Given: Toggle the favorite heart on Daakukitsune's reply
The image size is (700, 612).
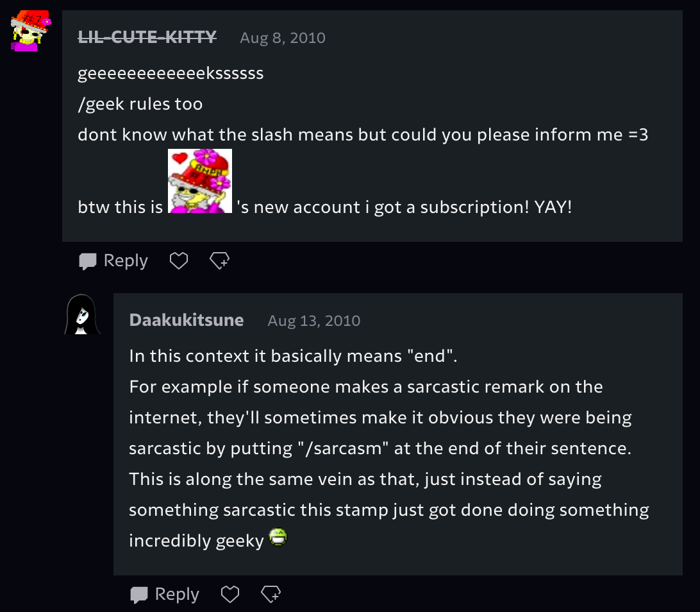Looking at the screenshot, I should tap(229, 594).
